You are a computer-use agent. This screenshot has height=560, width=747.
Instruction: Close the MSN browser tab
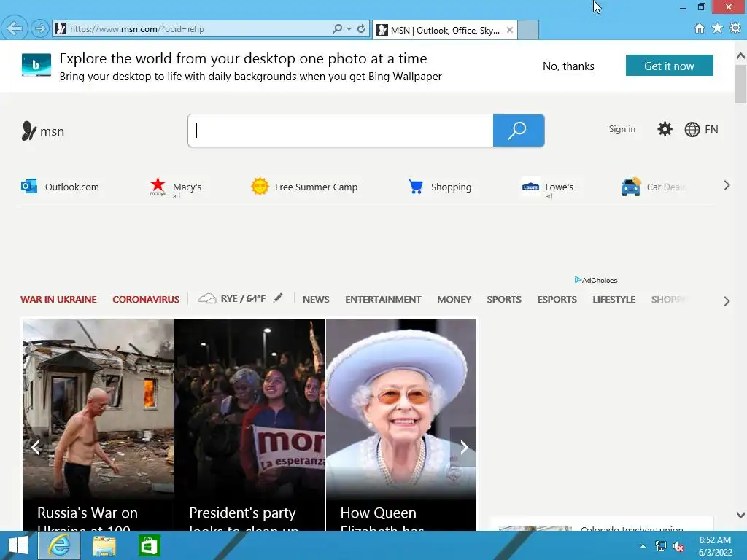pyautogui.click(x=510, y=30)
